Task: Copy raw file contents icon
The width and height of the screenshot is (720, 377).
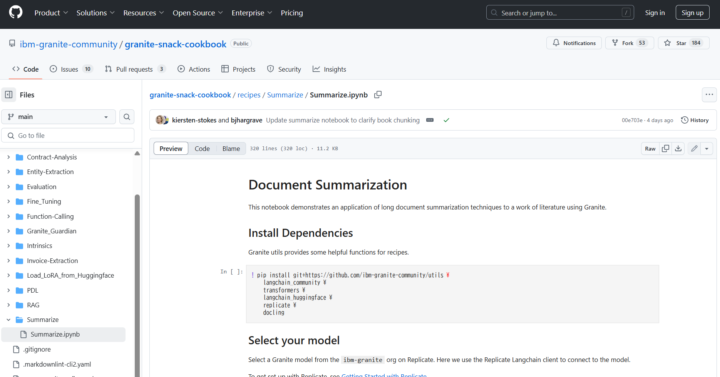Action: point(665,148)
